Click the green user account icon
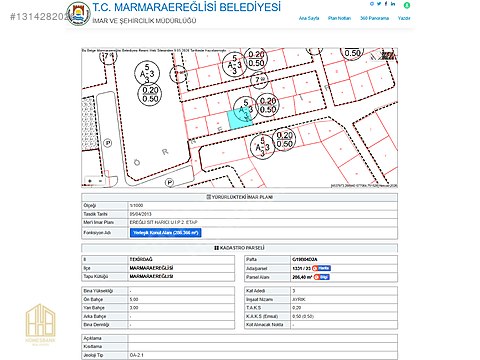The height and width of the screenshot is (360, 480). click(x=407, y=5)
